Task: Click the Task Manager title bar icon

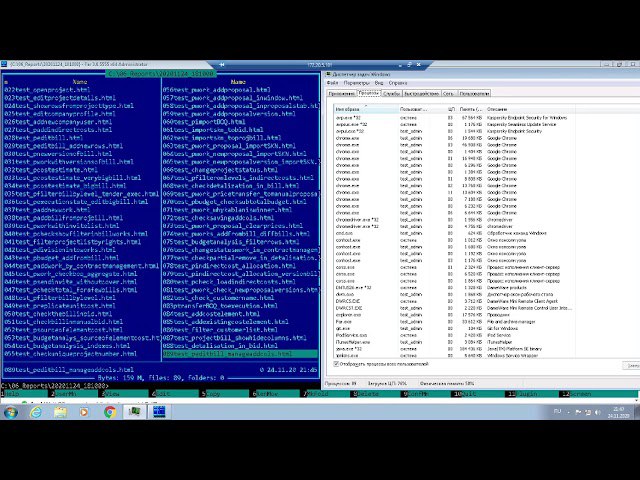Action: 328,74
